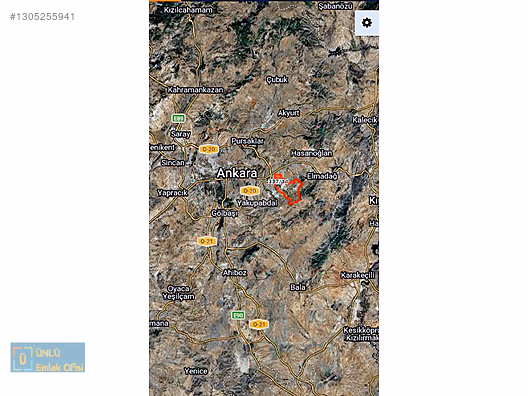
Task: Click the Yeşilçam label
Action: [178, 297]
